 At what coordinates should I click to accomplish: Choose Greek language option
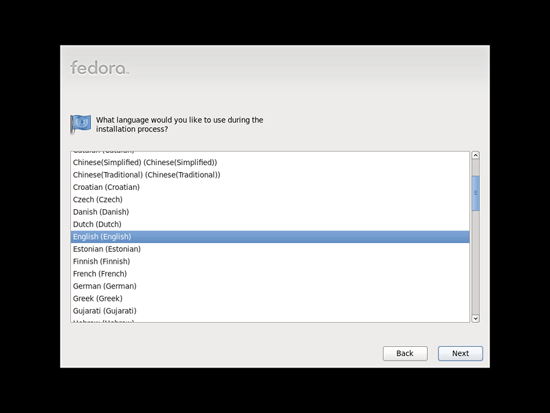click(270, 298)
